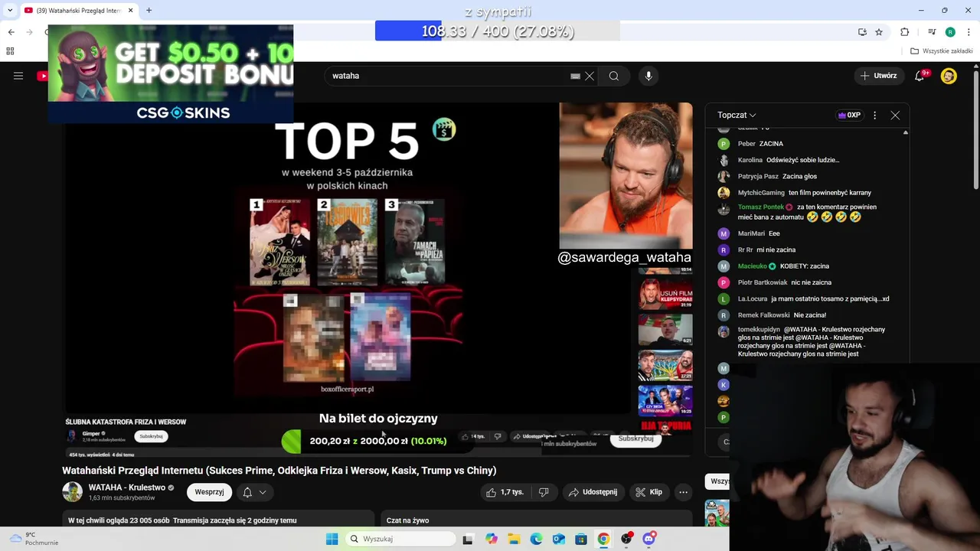Screen dimensions: 980x551
Task: Click the page vertical scrollbar at right edge
Action: pyautogui.click(x=975, y=130)
